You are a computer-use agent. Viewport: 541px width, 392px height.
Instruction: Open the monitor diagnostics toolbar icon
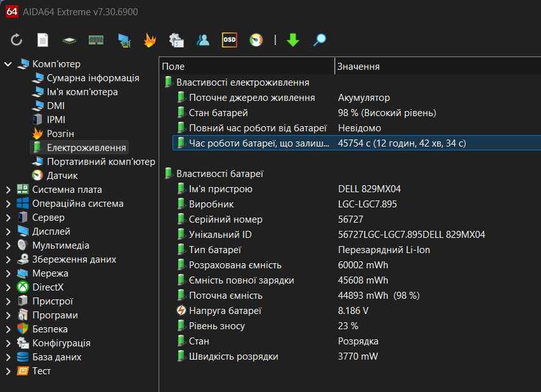pyautogui.click(x=124, y=41)
